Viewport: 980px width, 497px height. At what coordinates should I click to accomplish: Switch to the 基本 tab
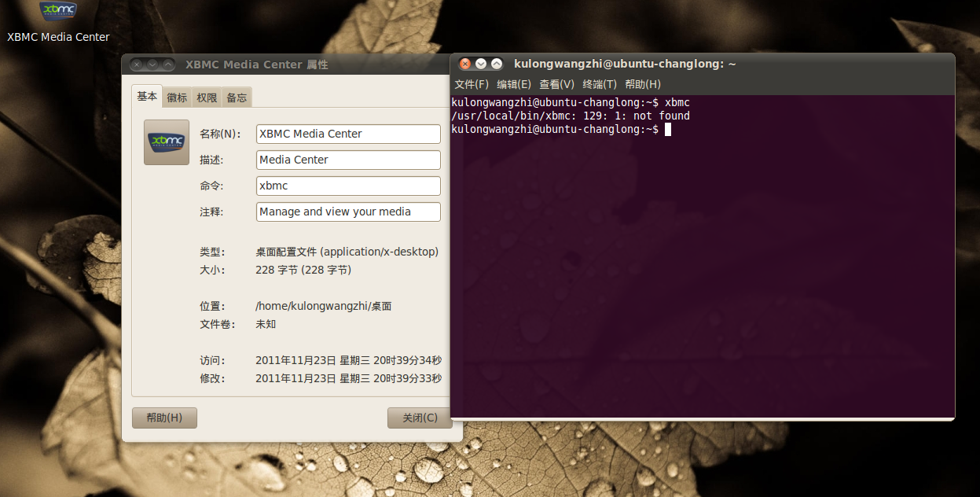pos(147,97)
